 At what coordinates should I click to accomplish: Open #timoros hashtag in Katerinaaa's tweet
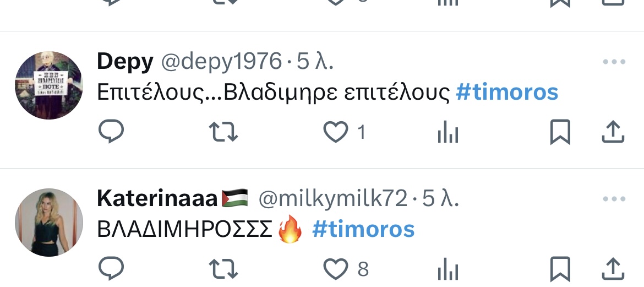(x=363, y=230)
